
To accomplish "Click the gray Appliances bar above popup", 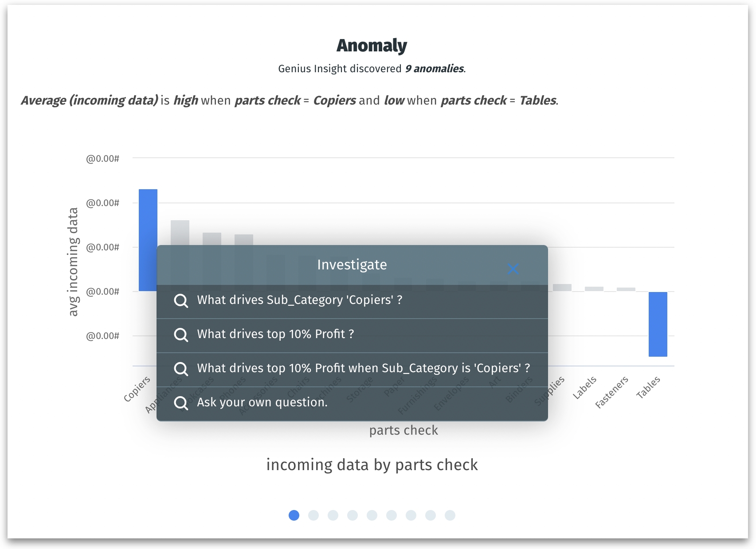I will click(180, 232).
